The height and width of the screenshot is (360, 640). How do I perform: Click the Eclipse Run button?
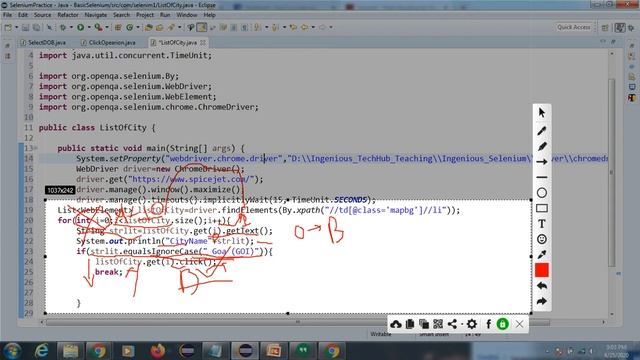click(x=80, y=27)
